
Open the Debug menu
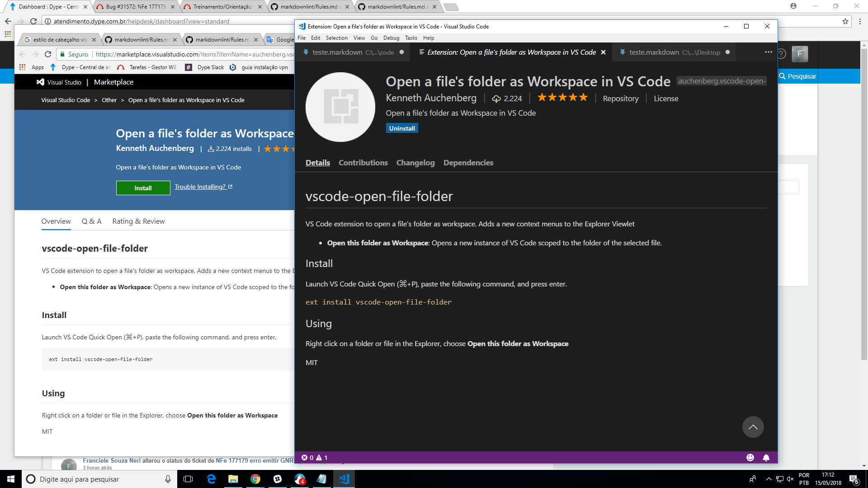pos(392,38)
